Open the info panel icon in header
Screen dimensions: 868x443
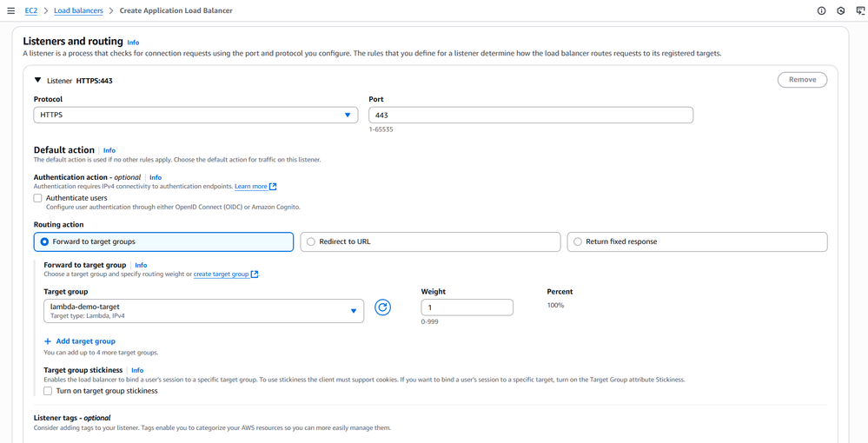click(821, 10)
